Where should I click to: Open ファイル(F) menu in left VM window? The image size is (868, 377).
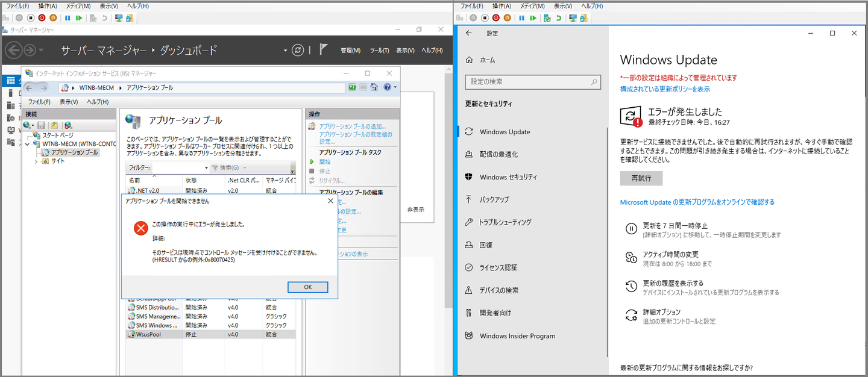17,5
